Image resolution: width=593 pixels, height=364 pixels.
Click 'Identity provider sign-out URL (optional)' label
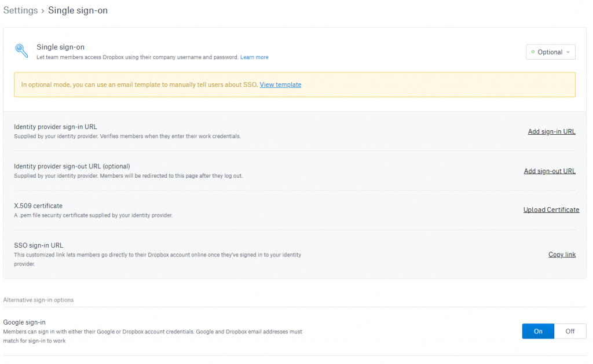click(x=72, y=166)
